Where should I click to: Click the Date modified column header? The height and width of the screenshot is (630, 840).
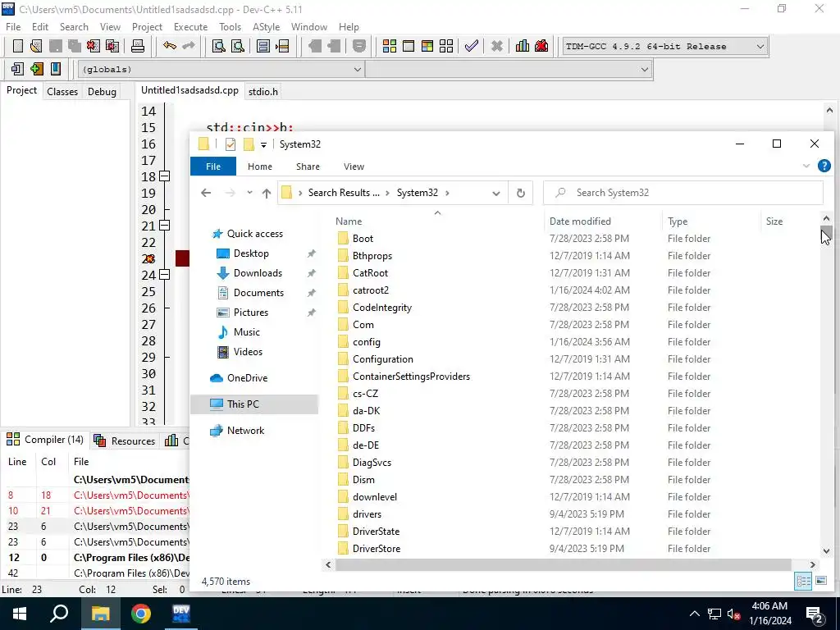click(580, 221)
